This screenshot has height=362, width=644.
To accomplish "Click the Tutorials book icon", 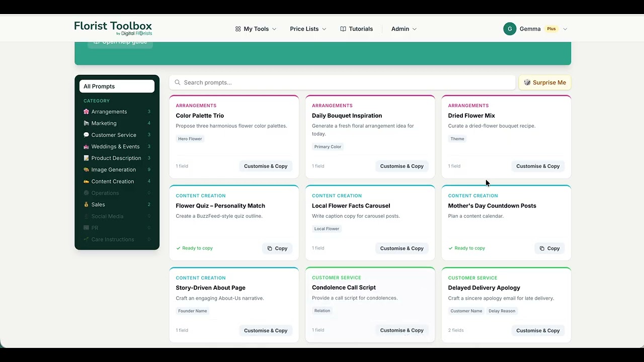I will point(343,29).
